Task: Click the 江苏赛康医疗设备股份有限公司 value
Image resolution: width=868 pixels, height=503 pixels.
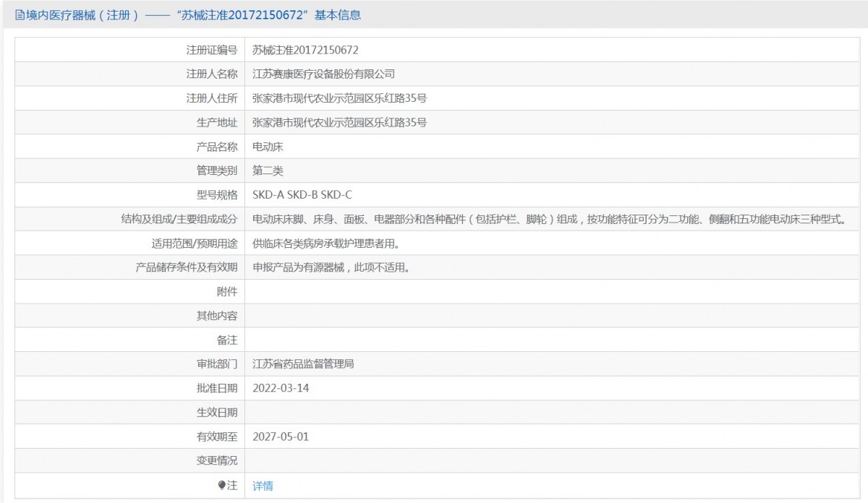Action: [x=323, y=74]
